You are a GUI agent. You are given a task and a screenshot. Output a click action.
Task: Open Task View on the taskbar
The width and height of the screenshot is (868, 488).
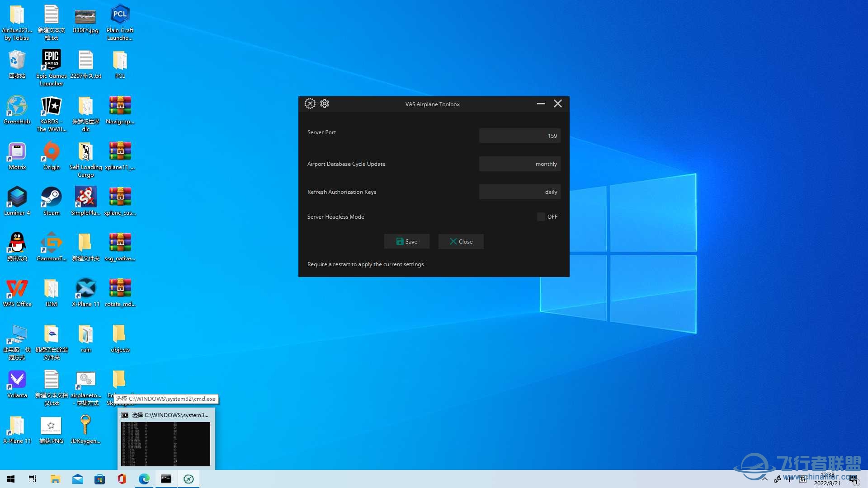(33, 479)
